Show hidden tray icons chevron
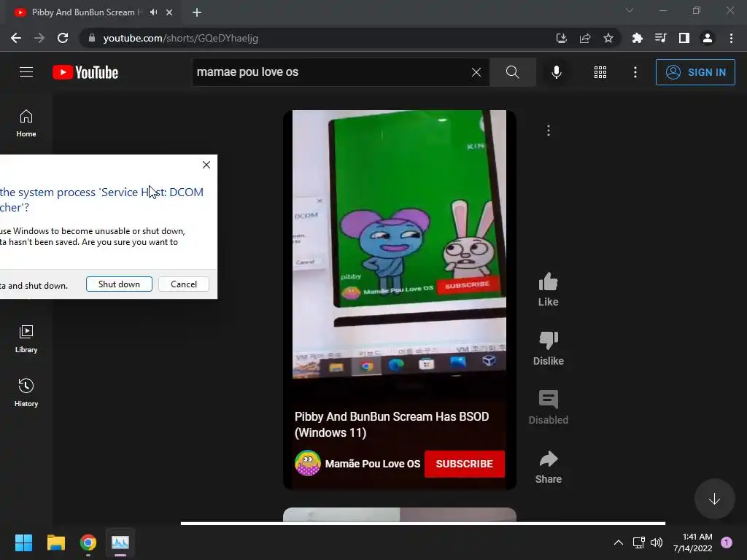Image resolution: width=747 pixels, height=560 pixels. pyautogui.click(x=619, y=542)
